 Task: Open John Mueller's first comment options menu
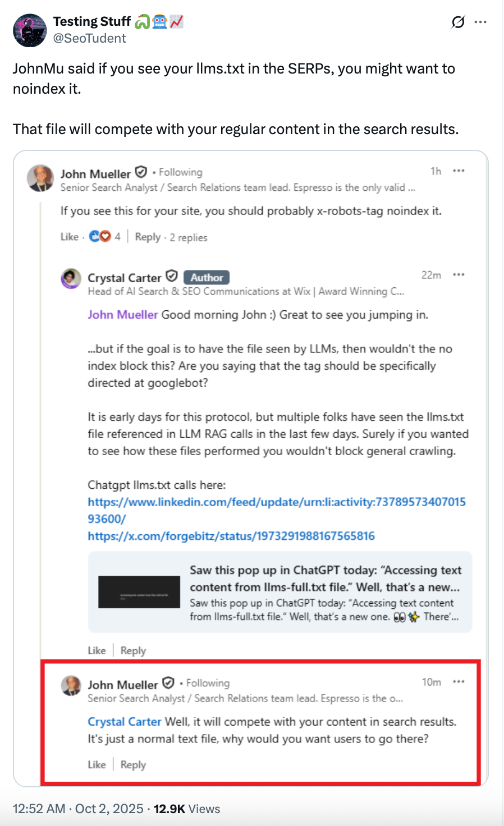(459, 171)
